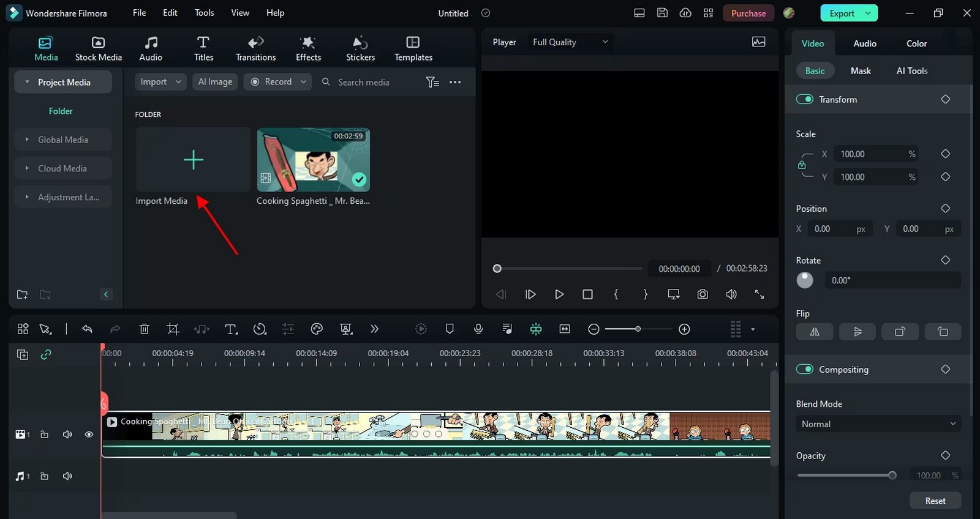980x519 pixels.
Task: Open the Blend Mode Normal dropdown
Action: [878, 424]
